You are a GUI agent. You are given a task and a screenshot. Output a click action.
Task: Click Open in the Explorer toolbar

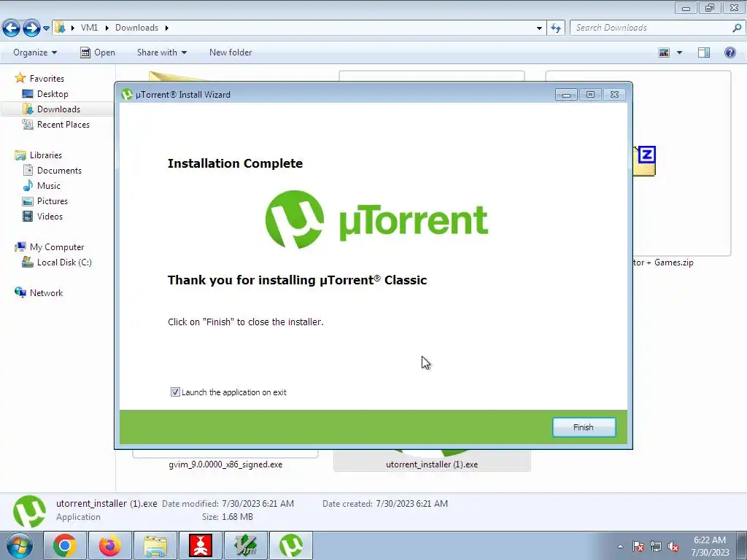pos(98,52)
